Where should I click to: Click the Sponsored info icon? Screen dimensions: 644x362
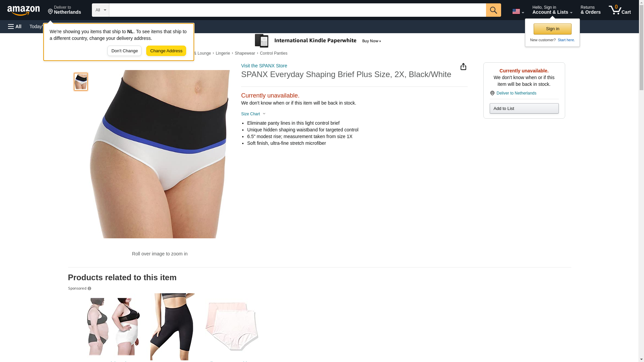tap(89, 289)
